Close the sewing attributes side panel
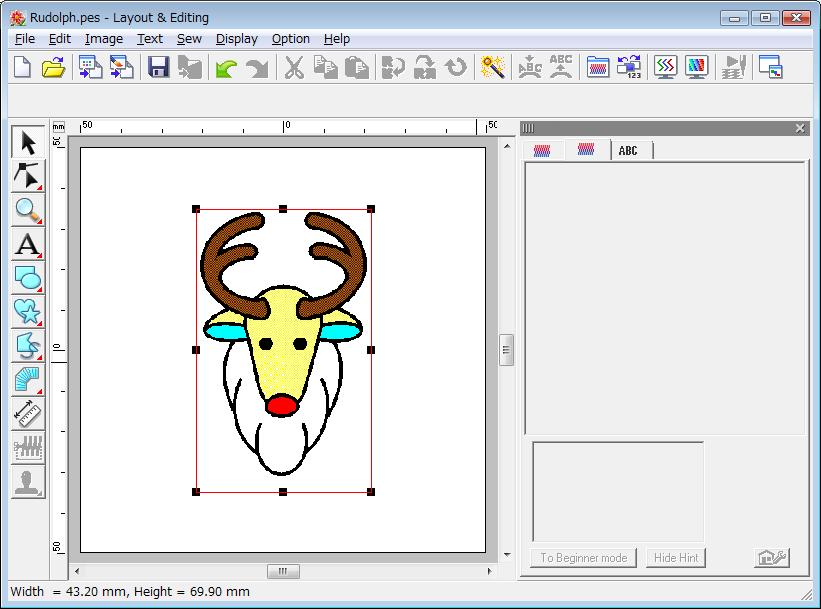The image size is (821, 609). pos(800,128)
